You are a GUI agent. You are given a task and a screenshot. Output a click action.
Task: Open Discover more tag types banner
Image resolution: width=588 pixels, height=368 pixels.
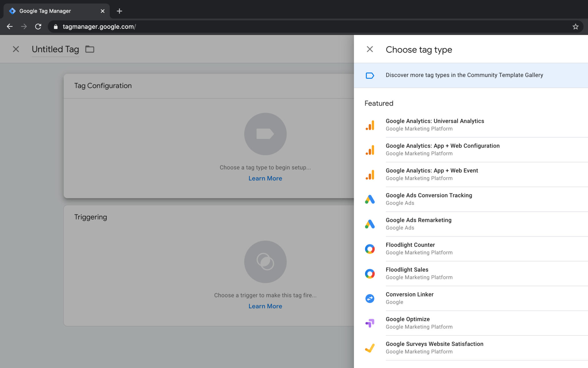click(x=464, y=75)
